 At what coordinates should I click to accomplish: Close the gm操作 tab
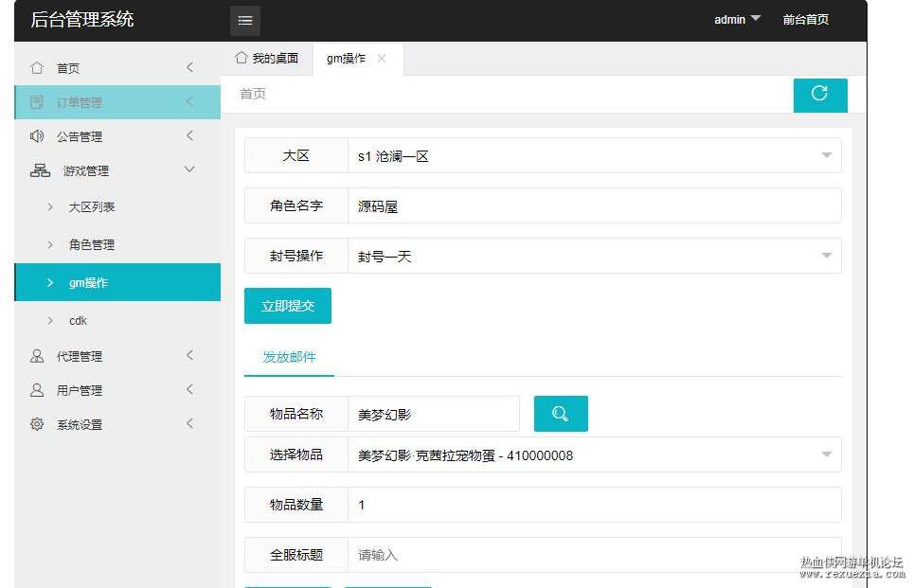click(382, 58)
